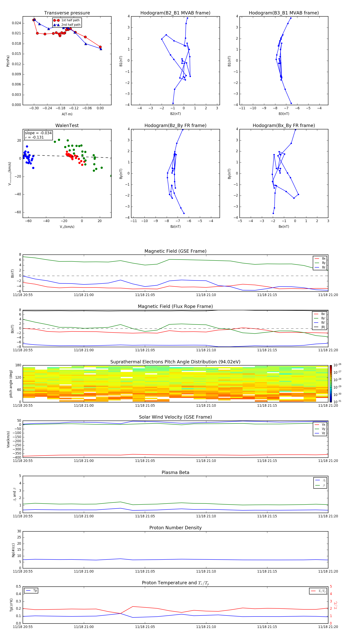Select the "Bx'" flux rope legend entry

point(320,314)
